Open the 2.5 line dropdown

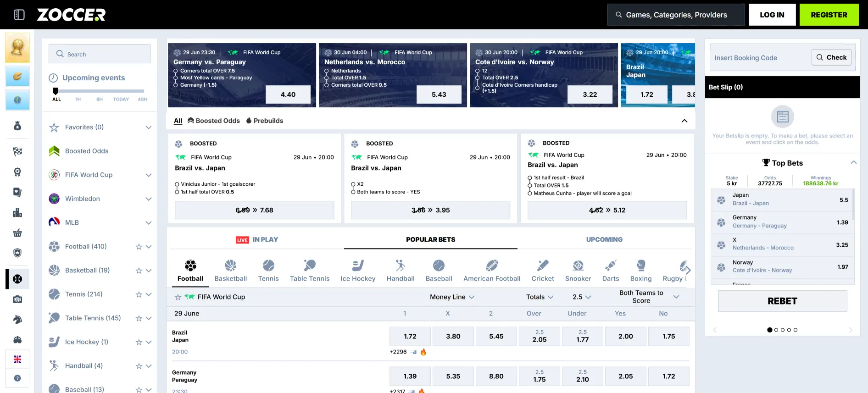tap(582, 297)
